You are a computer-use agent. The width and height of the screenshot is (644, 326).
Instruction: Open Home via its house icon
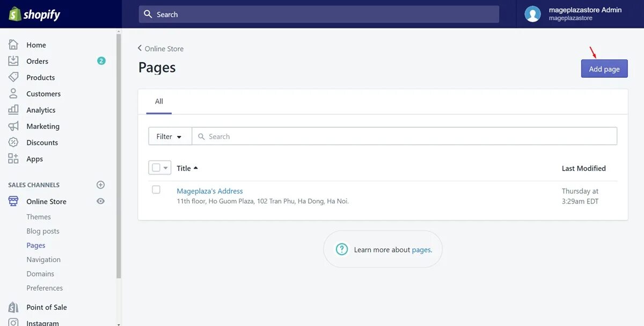coord(13,45)
